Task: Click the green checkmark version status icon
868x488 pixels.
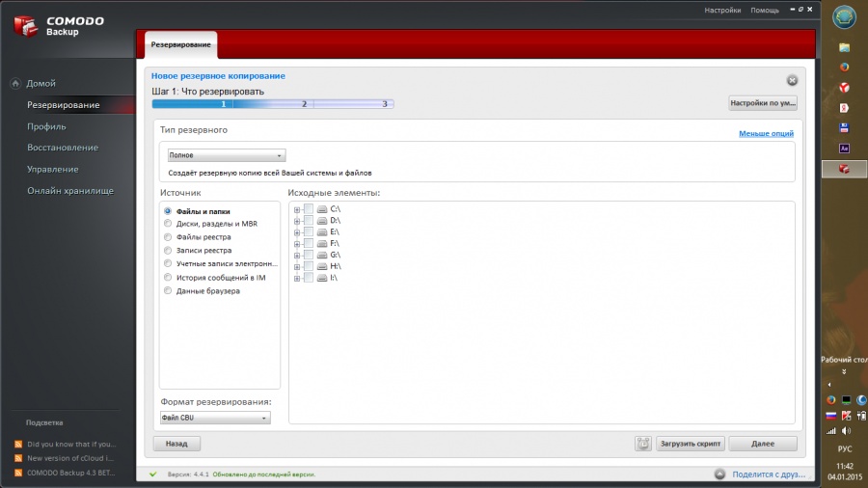Action: (153, 474)
